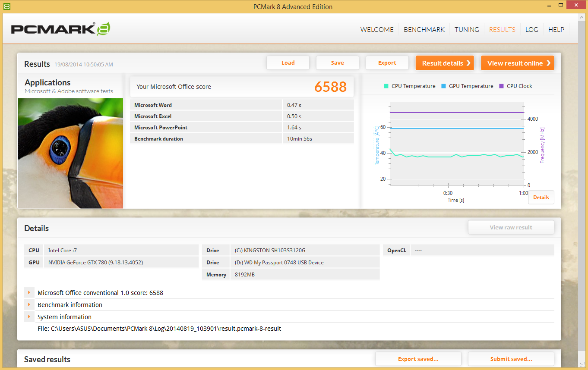Select the Microsoft Word row
The image size is (588, 370).
point(242,105)
